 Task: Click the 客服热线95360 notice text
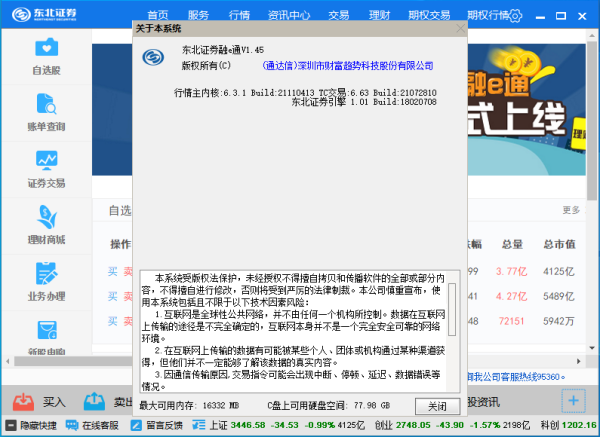coord(516,377)
